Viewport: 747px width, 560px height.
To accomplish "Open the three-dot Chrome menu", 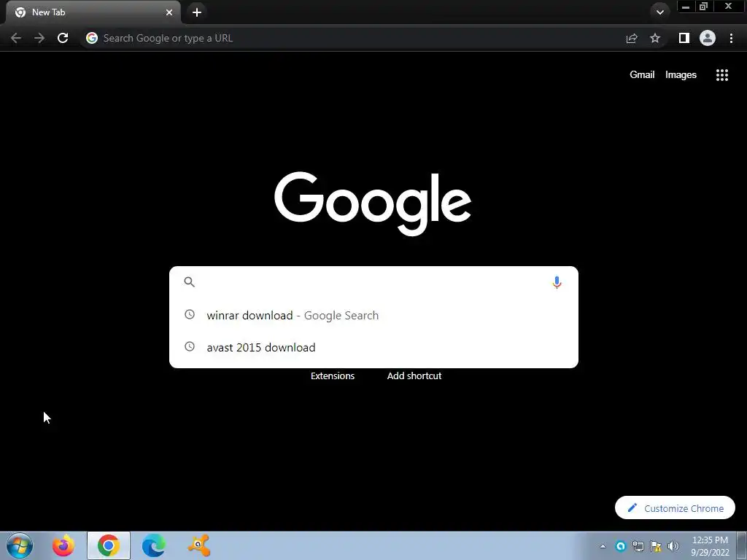I will [731, 38].
